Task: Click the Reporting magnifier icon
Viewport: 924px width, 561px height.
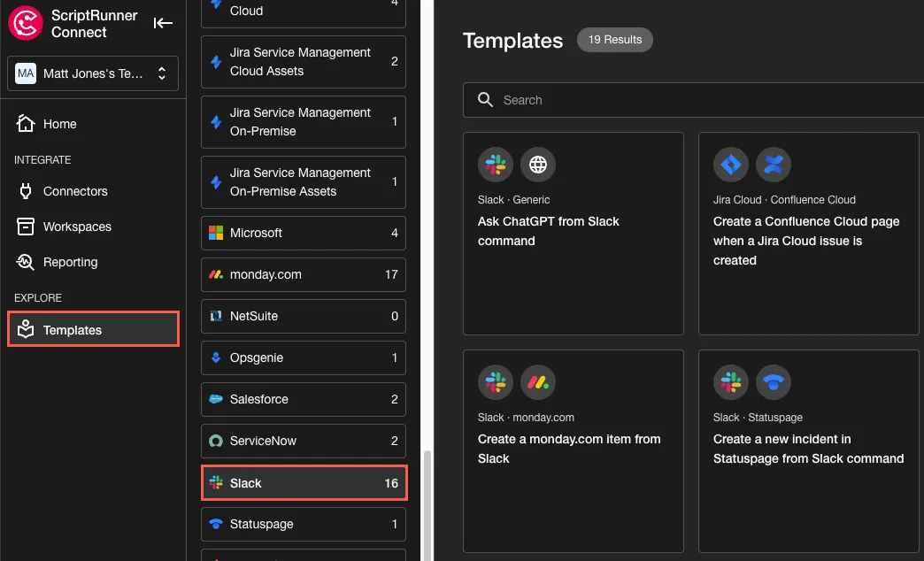Action: (26, 262)
